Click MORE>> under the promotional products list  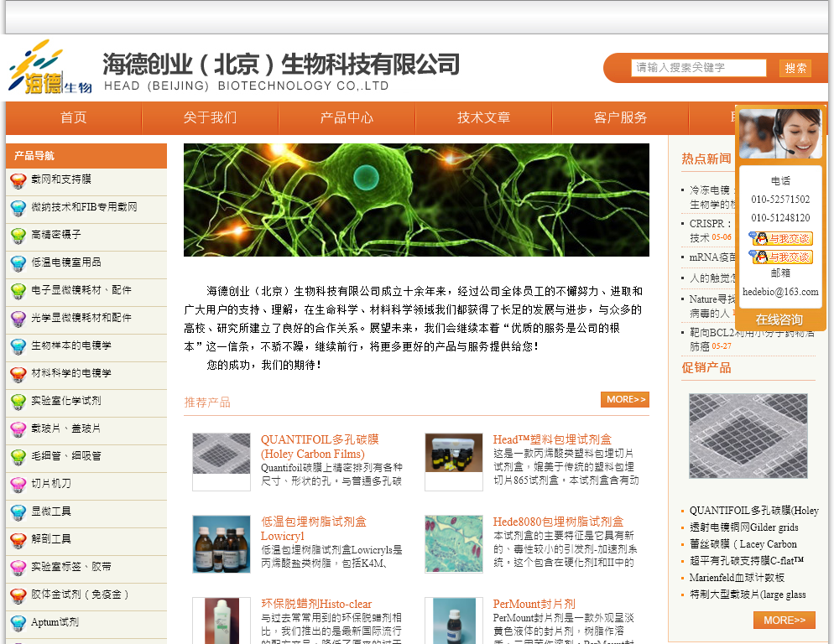pyautogui.click(x=784, y=621)
